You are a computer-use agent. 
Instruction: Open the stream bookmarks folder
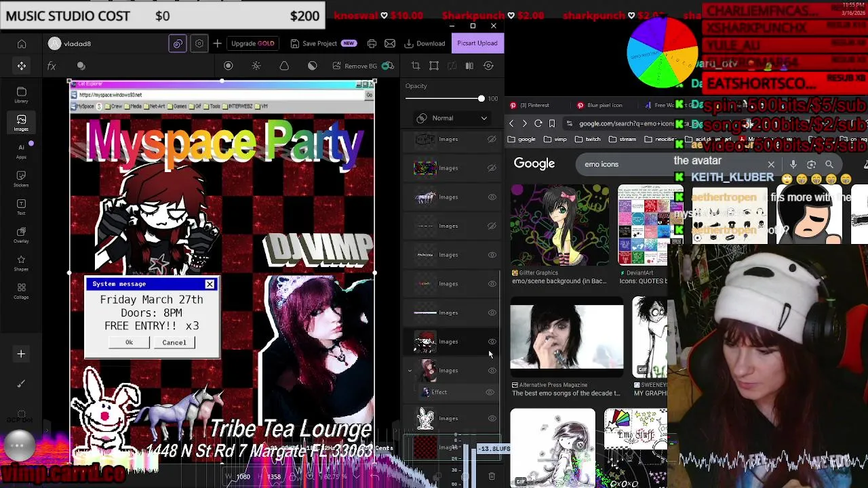(x=623, y=139)
